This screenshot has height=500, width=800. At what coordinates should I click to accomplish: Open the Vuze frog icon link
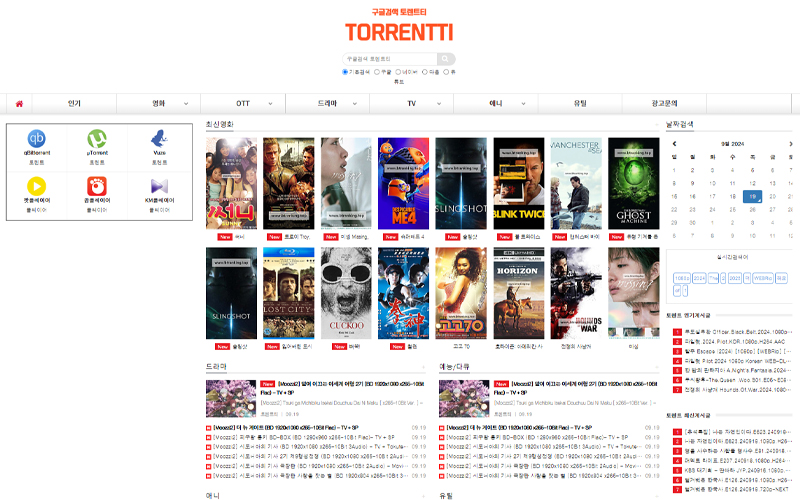159,138
